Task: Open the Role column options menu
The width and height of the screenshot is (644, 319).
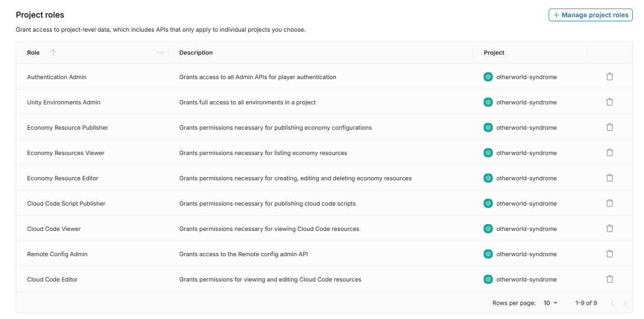Action: point(160,52)
